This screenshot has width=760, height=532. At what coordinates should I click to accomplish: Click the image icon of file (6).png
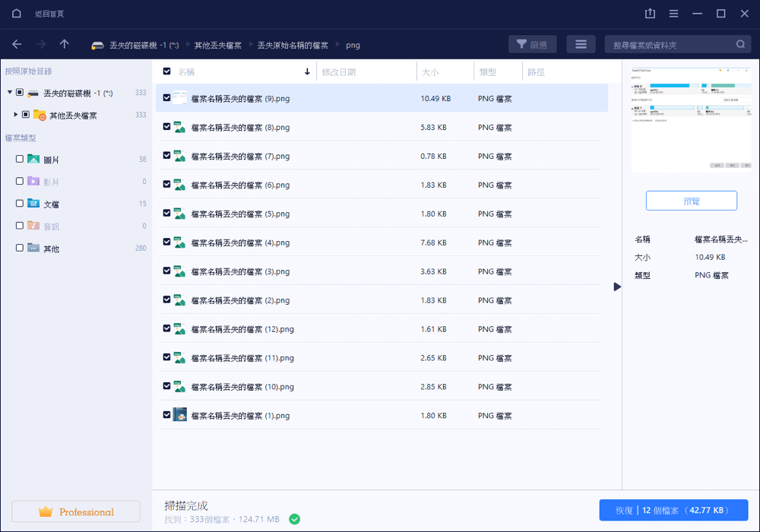click(180, 185)
